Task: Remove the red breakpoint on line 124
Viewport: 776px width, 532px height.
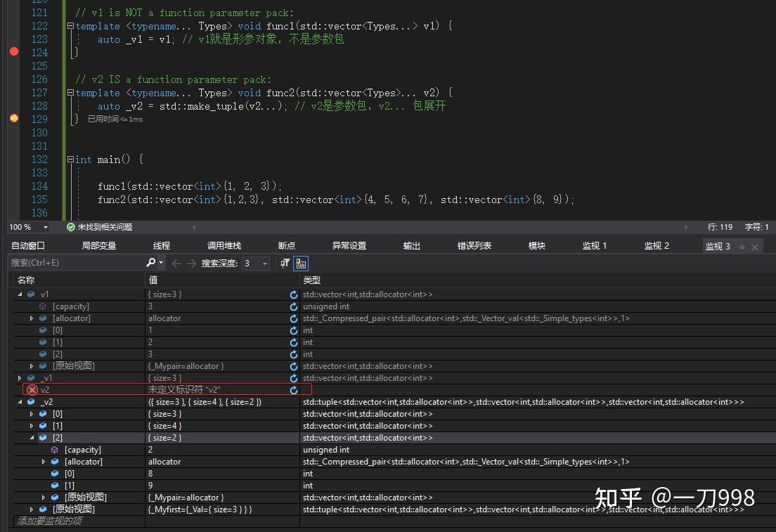Action: tap(14, 51)
